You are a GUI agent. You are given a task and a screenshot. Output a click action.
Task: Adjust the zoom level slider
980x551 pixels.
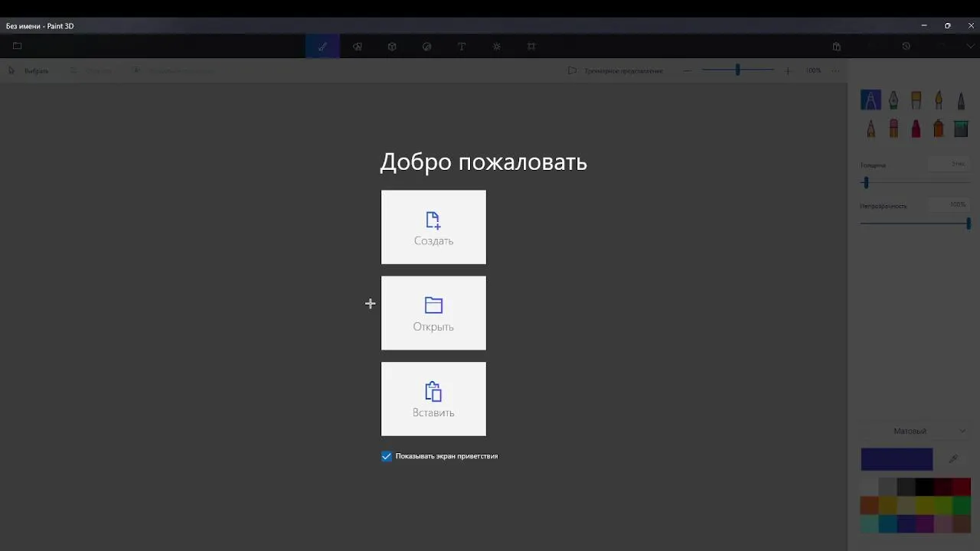737,70
